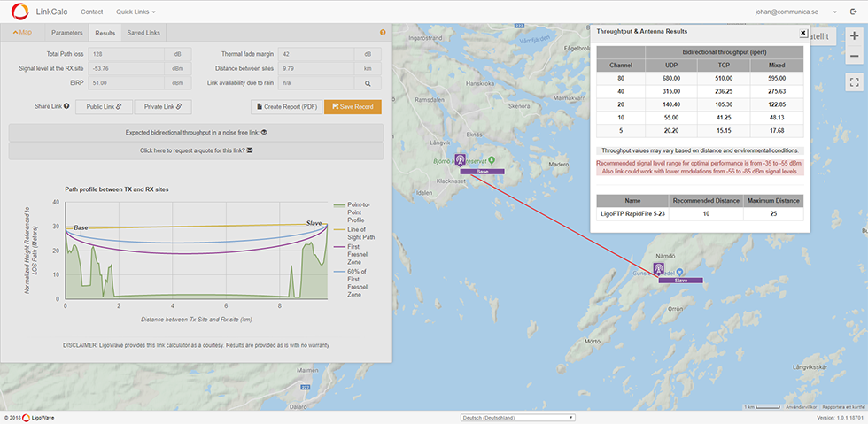Image resolution: width=868 pixels, height=424 pixels.
Task: Click the blue place pin near Slave site
Action: (x=680, y=272)
